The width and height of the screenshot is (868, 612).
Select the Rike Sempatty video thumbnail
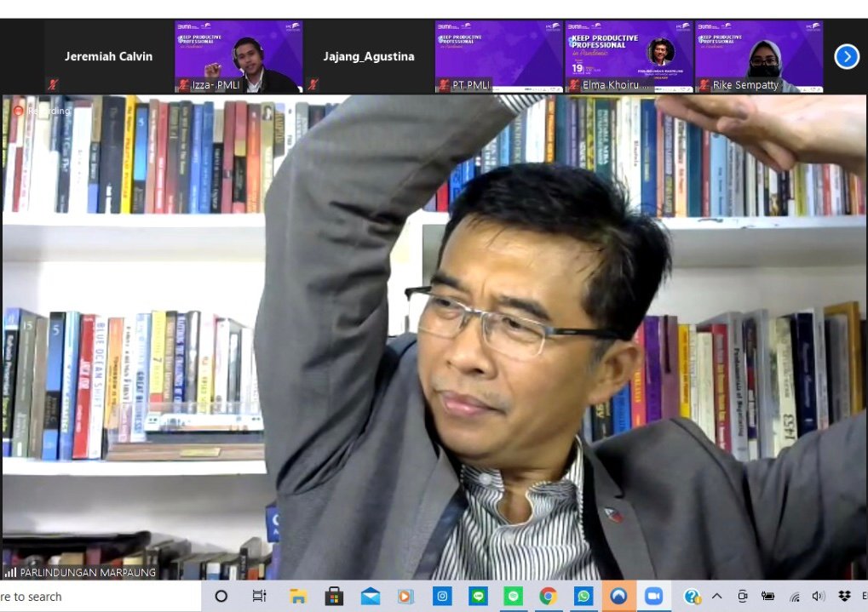(x=758, y=56)
